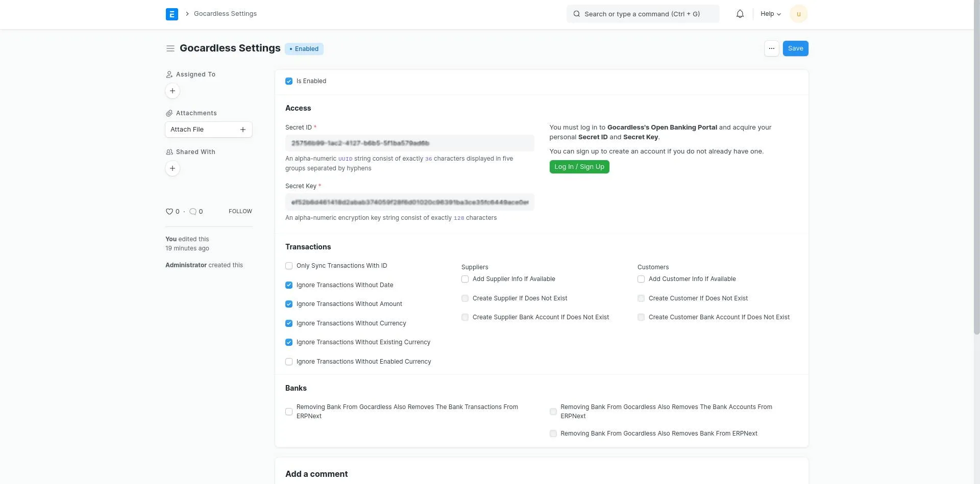Image resolution: width=980 pixels, height=484 pixels.
Task: Click the Suppliers column label
Action: pos(475,267)
